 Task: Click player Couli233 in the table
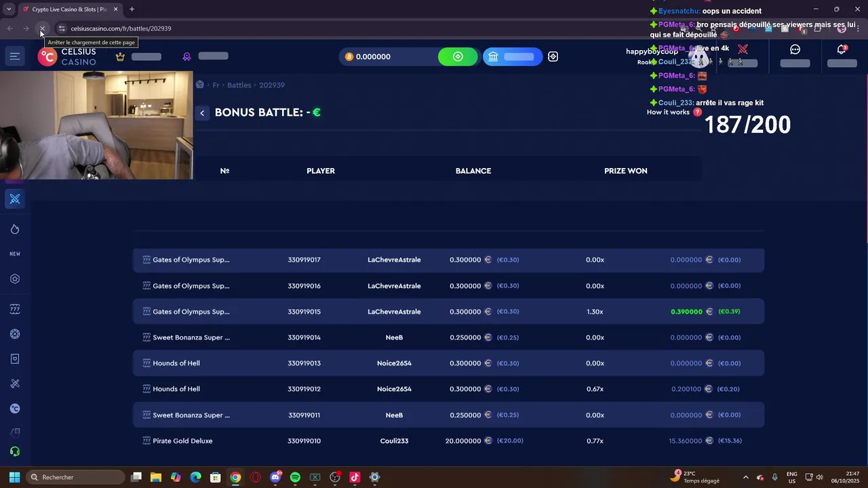coord(394,441)
